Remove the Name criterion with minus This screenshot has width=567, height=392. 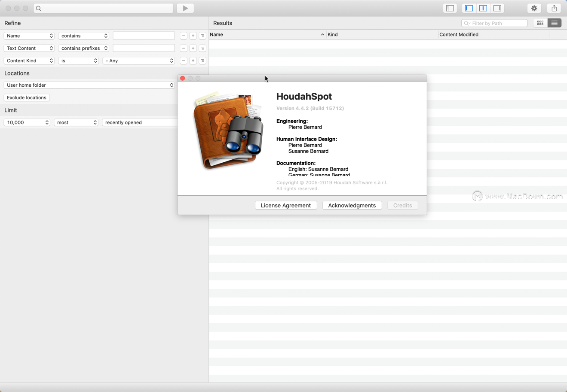click(184, 36)
